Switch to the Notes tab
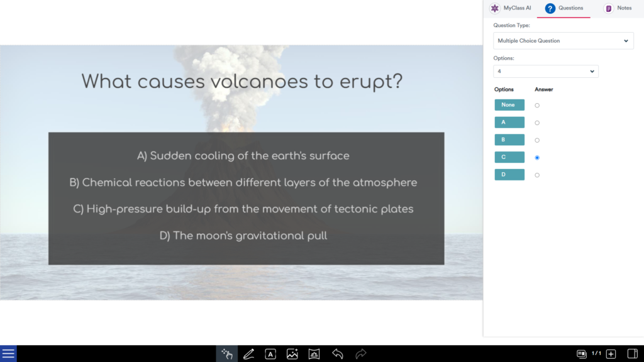Viewport: 644px width, 362px height. coord(618,8)
